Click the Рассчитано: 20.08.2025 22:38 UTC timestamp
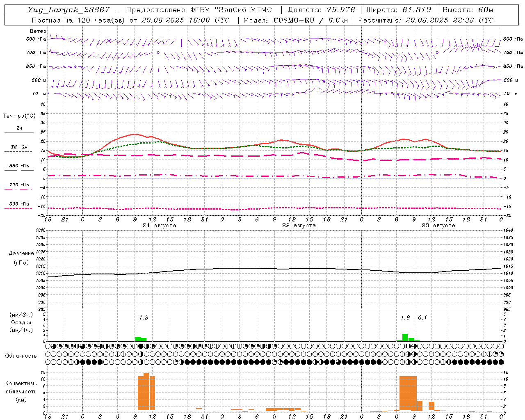The image size is (525, 420). pyautogui.click(x=426, y=20)
